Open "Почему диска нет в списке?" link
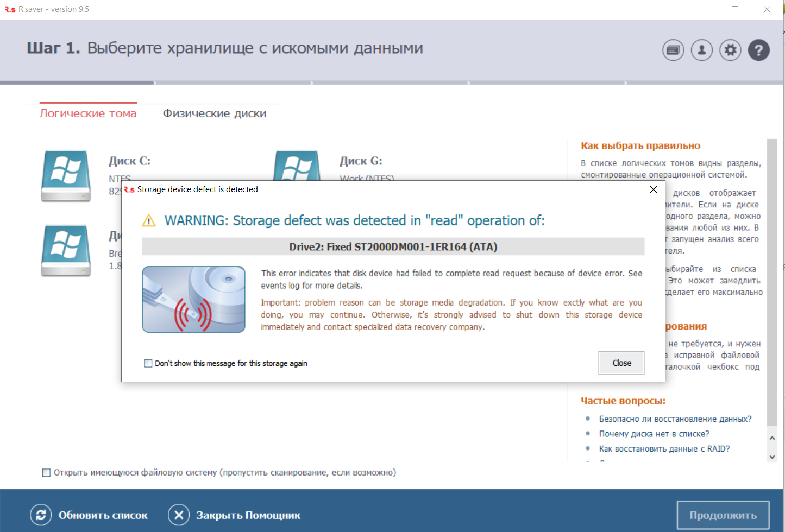The width and height of the screenshot is (785, 532). pos(654,434)
